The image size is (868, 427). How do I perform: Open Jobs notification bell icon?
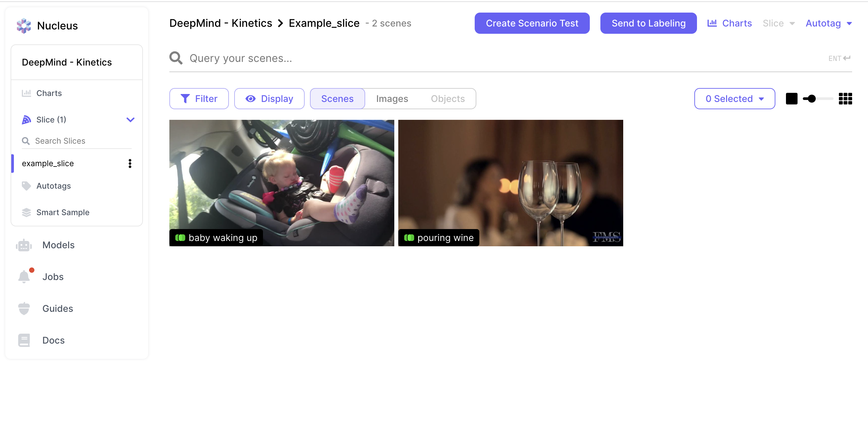23,277
